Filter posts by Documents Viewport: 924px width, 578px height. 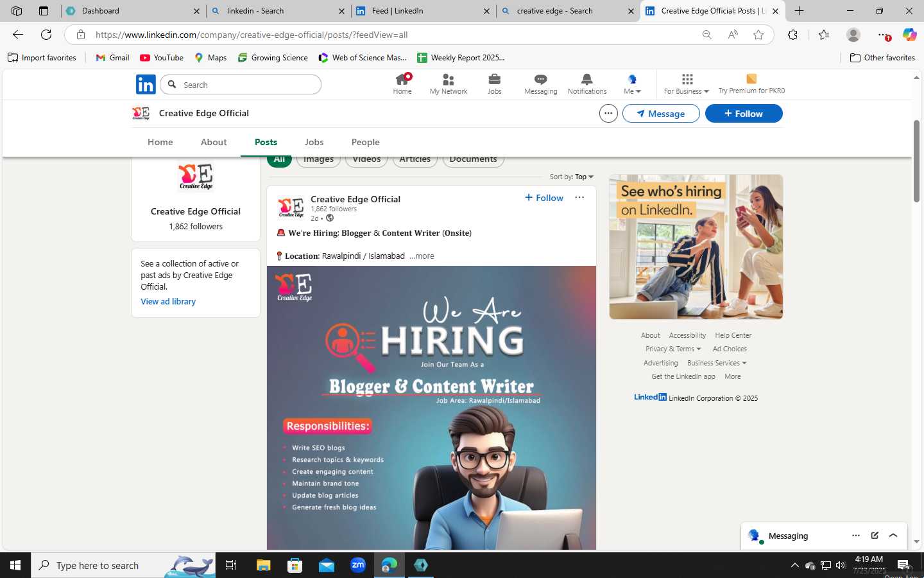pyautogui.click(x=473, y=160)
